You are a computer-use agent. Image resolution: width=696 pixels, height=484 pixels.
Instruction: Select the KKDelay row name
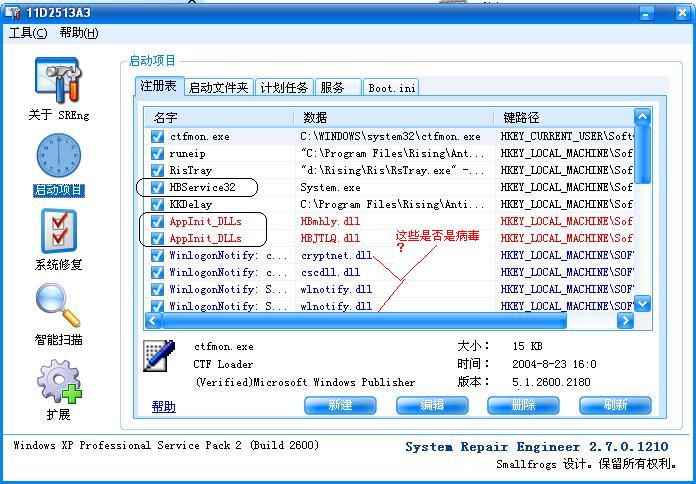tap(190, 204)
